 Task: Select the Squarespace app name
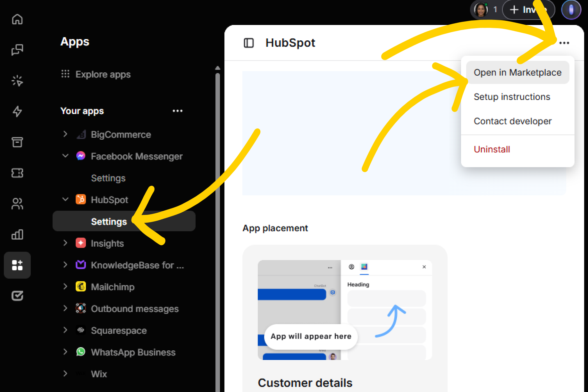pos(119,331)
